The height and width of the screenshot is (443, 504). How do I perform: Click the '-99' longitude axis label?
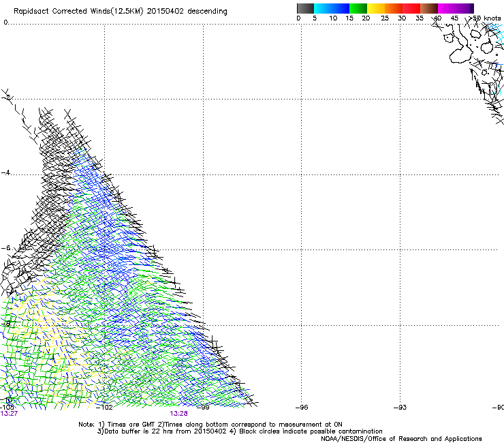pyautogui.click(x=203, y=408)
